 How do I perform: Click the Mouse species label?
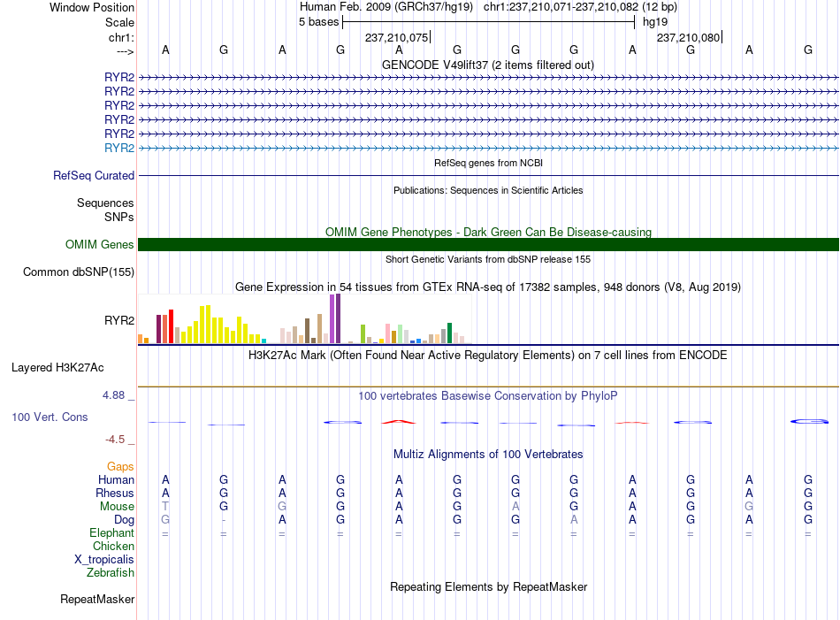(118, 507)
